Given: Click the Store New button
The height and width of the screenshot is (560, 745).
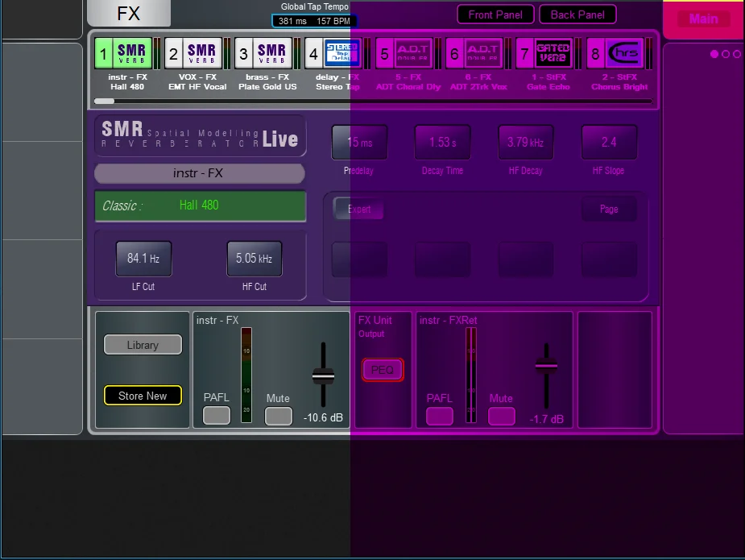Looking at the screenshot, I should point(143,396).
